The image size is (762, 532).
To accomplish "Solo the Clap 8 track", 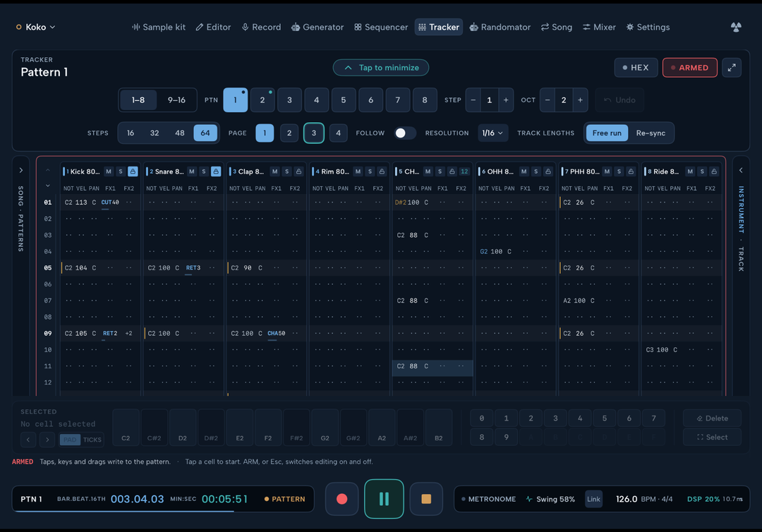I will click(286, 171).
